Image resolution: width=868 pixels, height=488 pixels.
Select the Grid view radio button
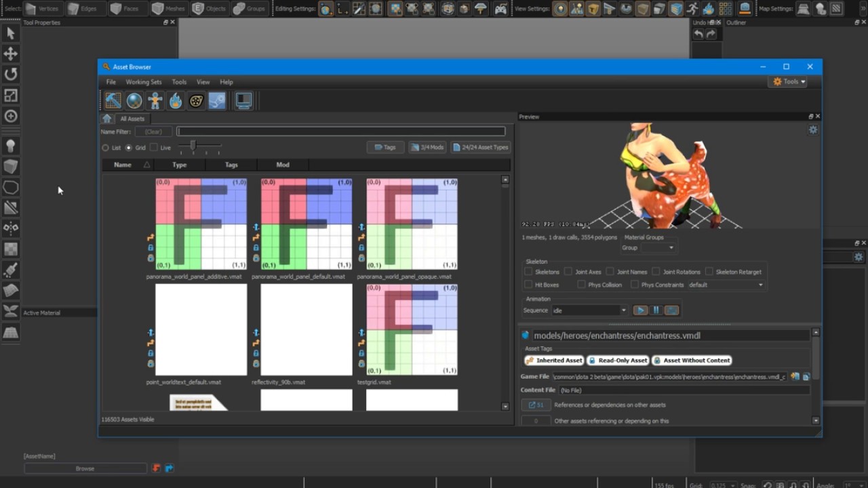(129, 148)
